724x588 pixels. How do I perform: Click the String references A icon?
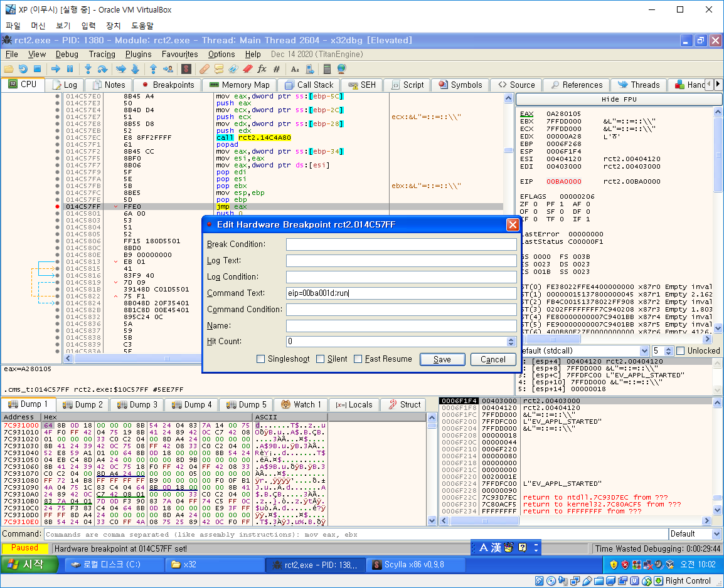coord(295,69)
